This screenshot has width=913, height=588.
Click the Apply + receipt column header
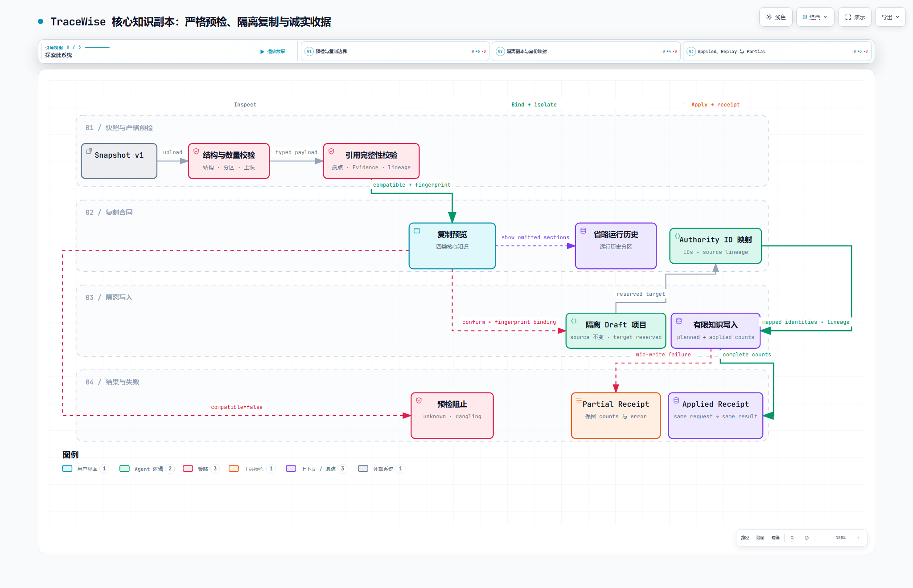click(x=716, y=105)
